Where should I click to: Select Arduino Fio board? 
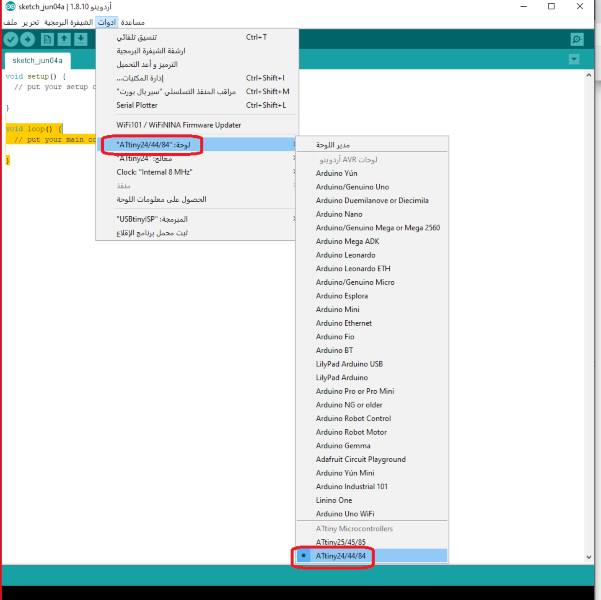[372, 337]
